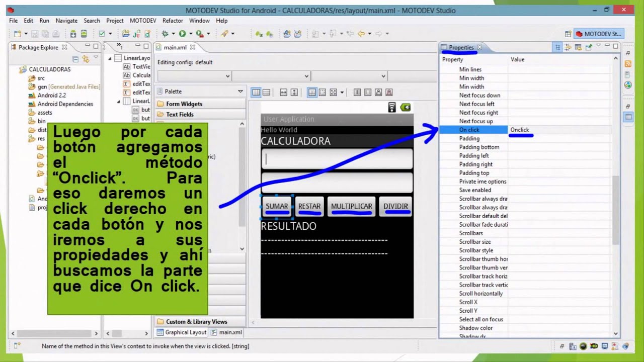The image size is (644, 362).
Task: Click Collapse All icon in Package Explorer
Action: (75, 59)
